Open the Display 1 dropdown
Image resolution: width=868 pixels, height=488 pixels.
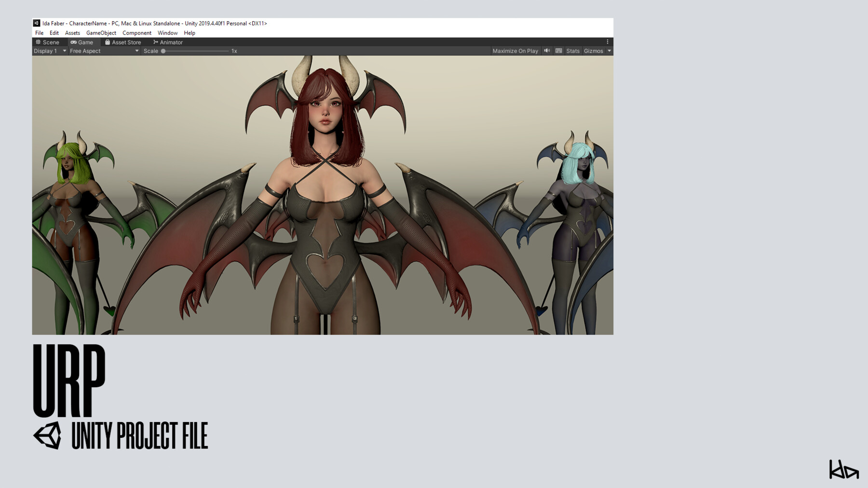(x=50, y=51)
